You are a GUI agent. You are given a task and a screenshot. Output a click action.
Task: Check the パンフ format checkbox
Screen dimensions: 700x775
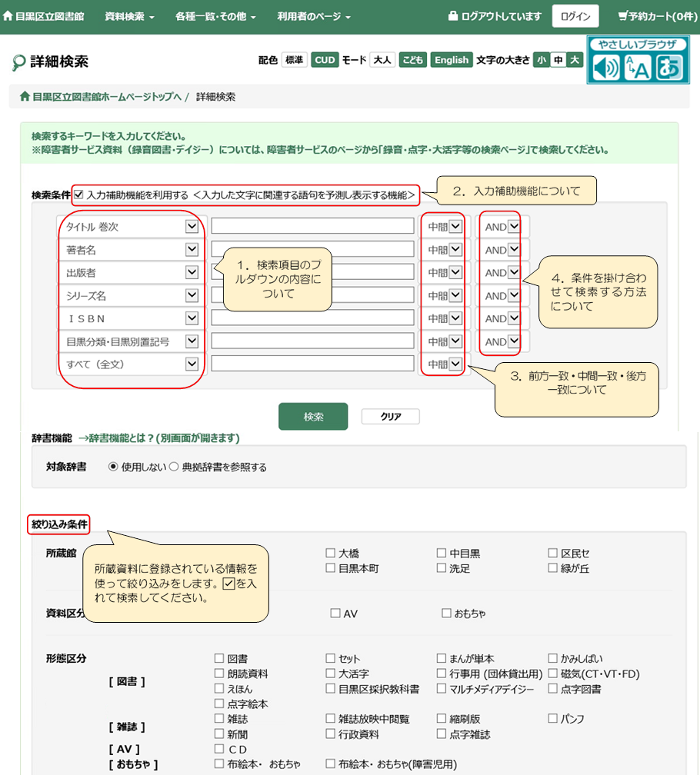tap(552, 718)
